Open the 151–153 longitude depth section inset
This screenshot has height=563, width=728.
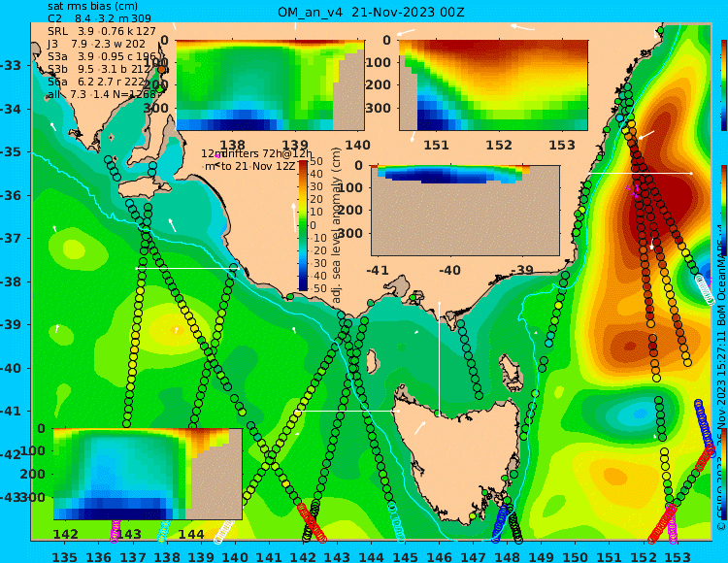(493, 85)
